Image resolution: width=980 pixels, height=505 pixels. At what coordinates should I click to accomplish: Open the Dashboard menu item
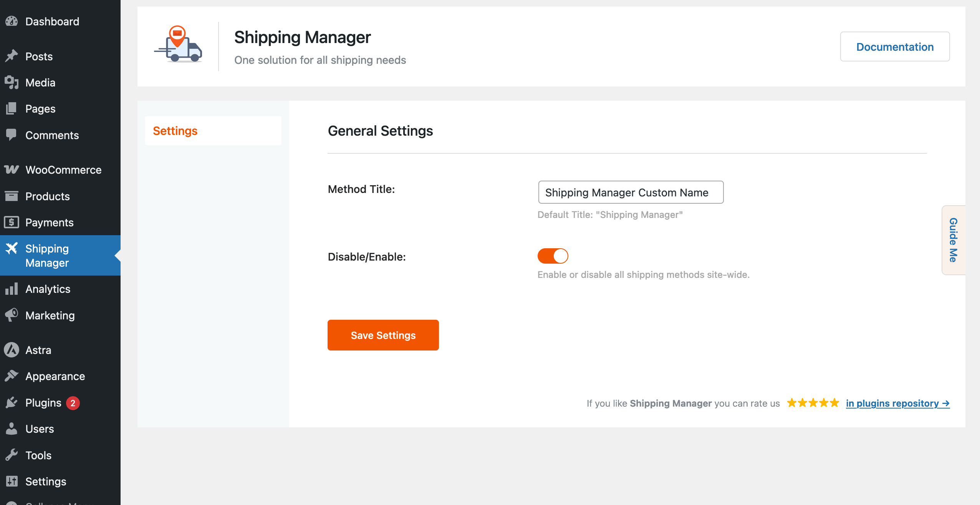click(60, 22)
